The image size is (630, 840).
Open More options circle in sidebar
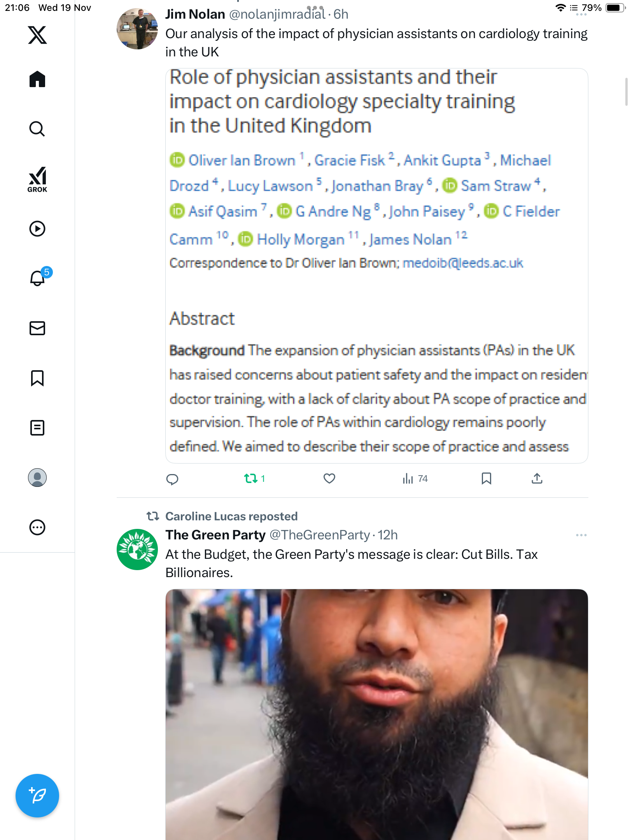[x=37, y=527]
